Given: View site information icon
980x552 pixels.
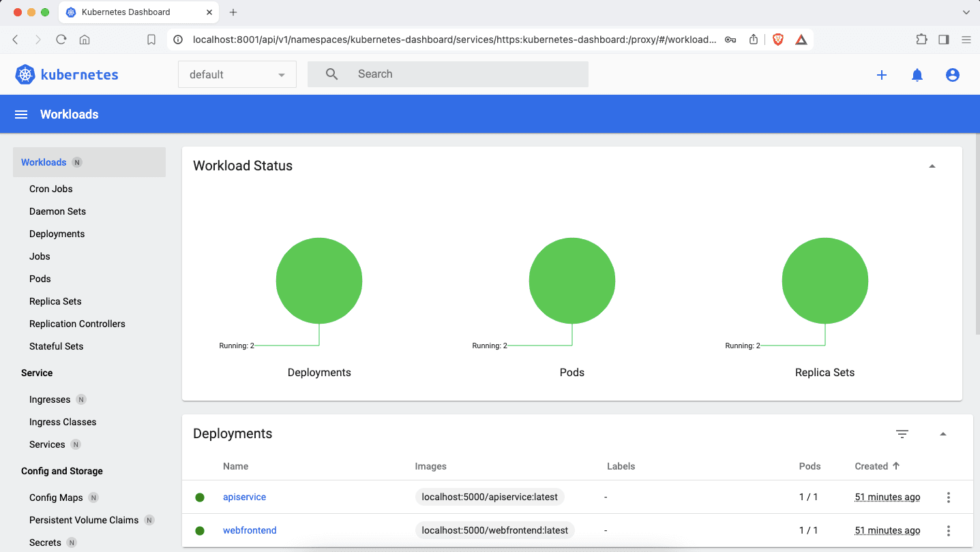Looking at the screenshot, I should (178, 40).
